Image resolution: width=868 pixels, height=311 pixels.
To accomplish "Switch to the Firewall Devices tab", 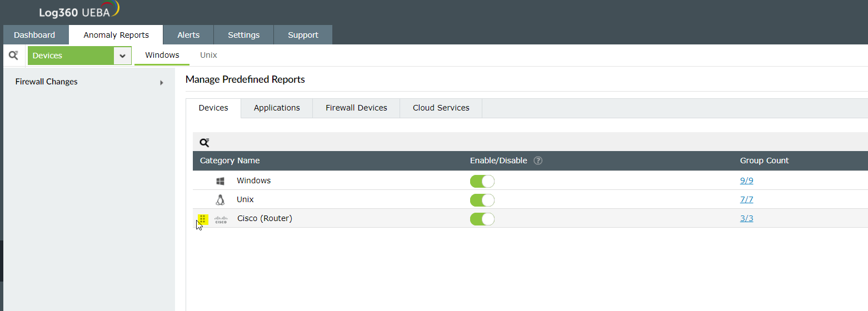I will coord(356,108).
